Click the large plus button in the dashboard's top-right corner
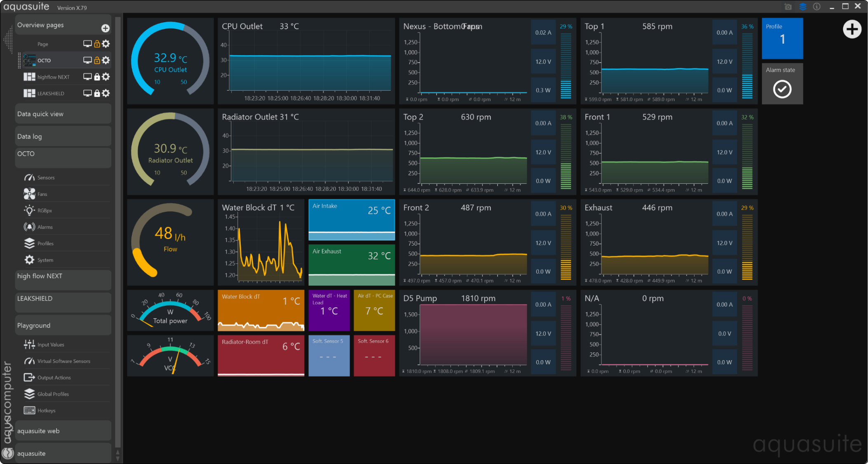Image resolution: width=868 pixels, height=464 pixels. (x=852, y=29)
